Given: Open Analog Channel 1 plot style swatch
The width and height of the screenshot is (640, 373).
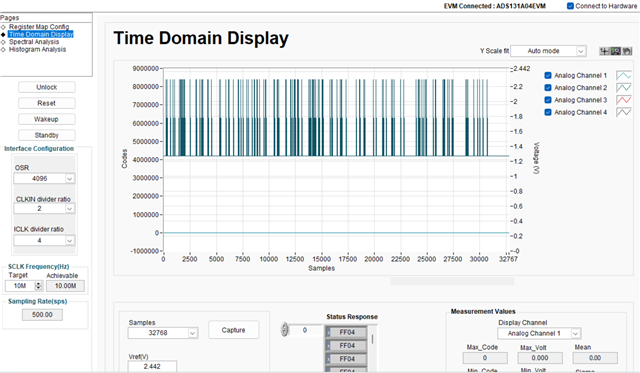Looking at the screenshot, I should (624, 75).
